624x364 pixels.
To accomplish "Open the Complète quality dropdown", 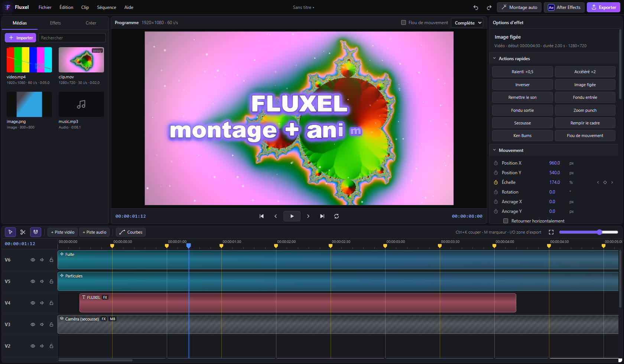I will pyautogui.click(x=467, y=23).
